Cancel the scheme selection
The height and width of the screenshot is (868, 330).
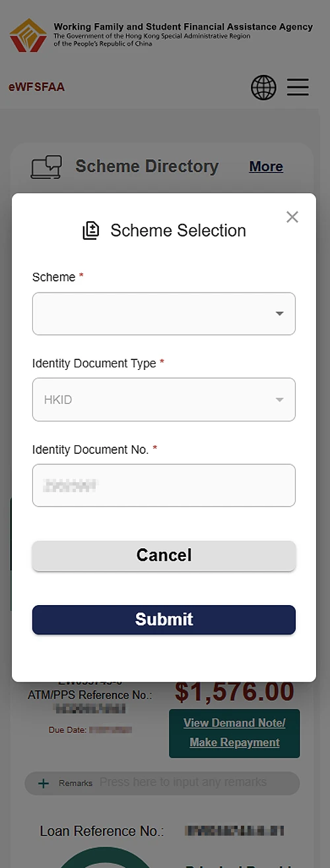(164, 556)
